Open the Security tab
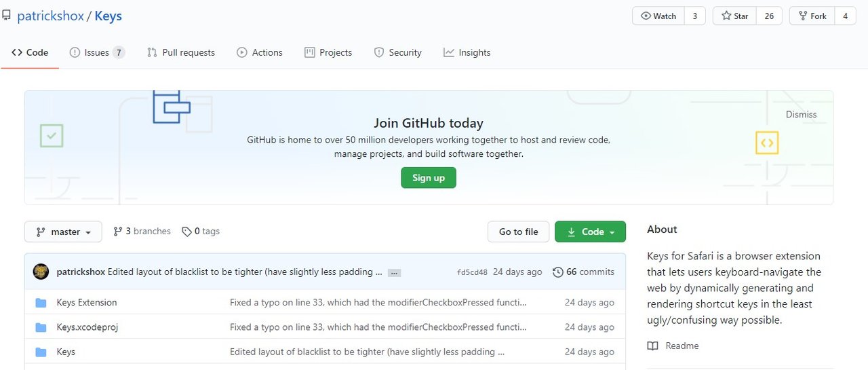The image size is (868, 370). pos(398,52)
